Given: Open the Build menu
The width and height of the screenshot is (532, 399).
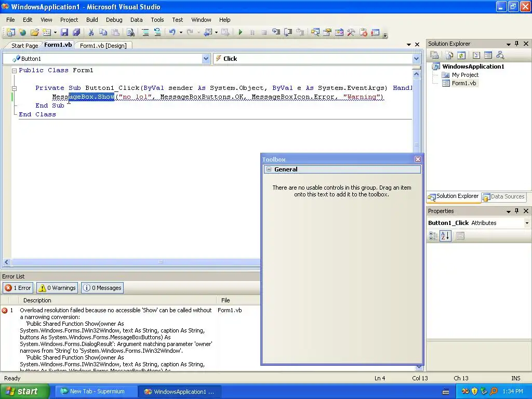Looking at the screenshot, I should point(92,20).
